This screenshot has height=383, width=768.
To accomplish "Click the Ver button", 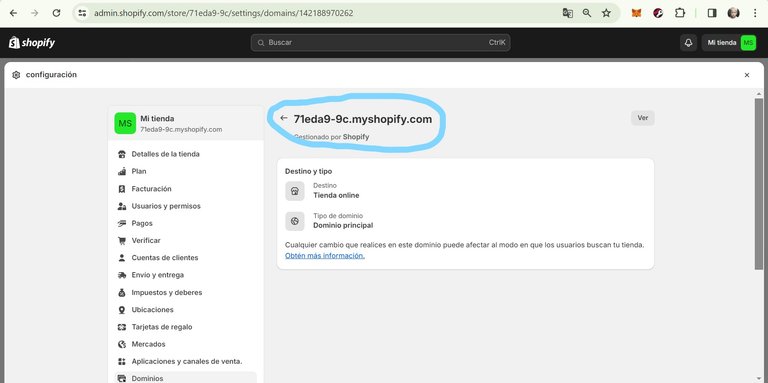I will pos(643,118).
